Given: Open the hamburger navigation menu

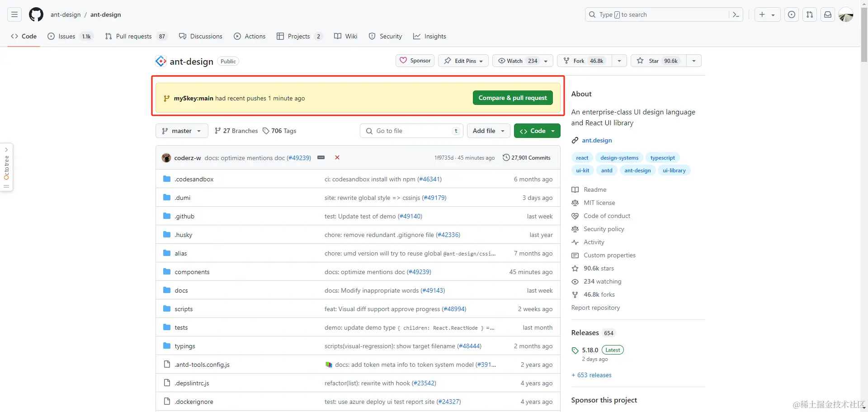Looking at the screenshot, I should [14, 14].
